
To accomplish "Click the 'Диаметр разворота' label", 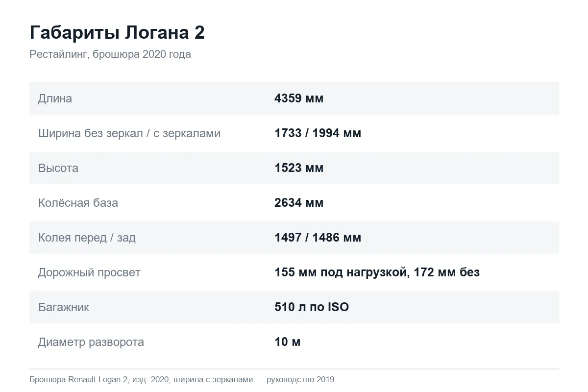I will coord(91,342).
